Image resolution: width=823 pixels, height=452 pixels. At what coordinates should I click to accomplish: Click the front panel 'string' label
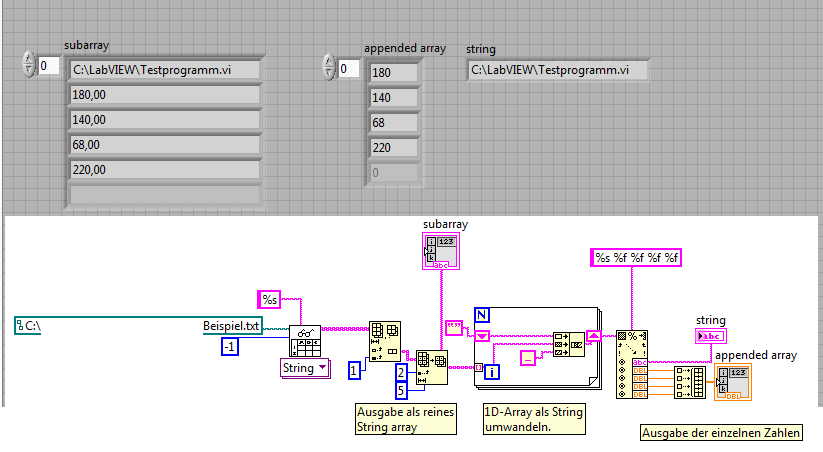pyautogui.click(x=481, y=49)
